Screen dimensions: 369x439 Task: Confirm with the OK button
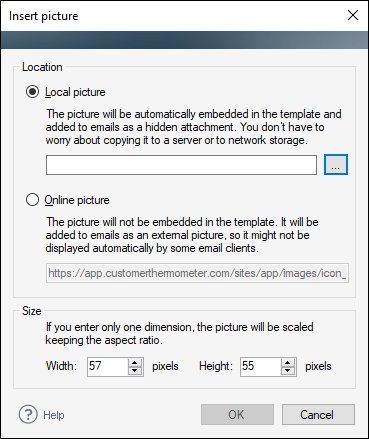click(237, 414)
